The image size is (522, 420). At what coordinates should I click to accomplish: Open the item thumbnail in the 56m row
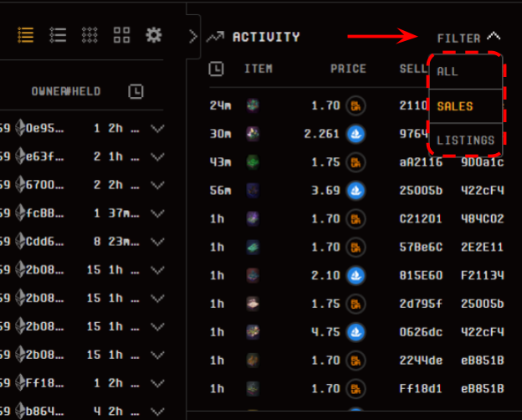253,191
